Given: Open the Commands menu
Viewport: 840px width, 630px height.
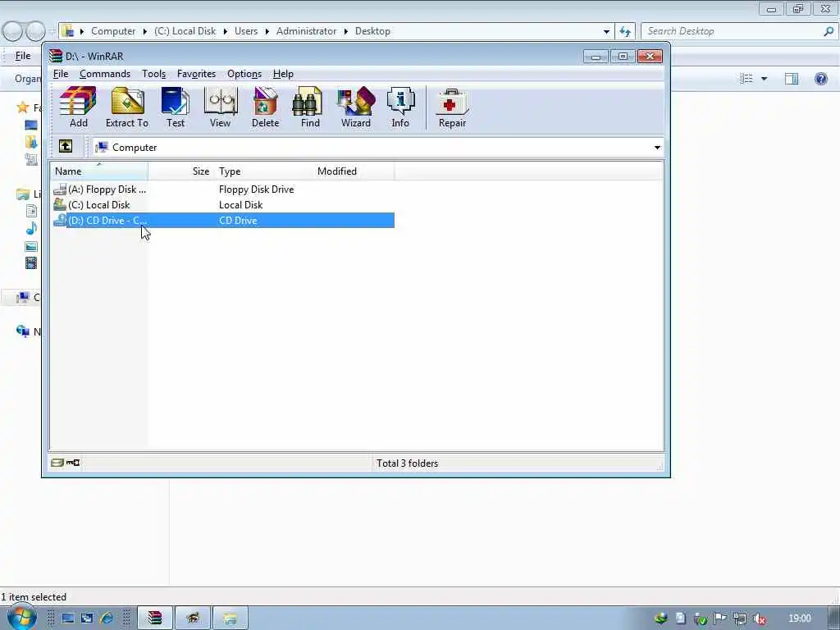Looking at the screenshot, I should [x=105, y=74].
